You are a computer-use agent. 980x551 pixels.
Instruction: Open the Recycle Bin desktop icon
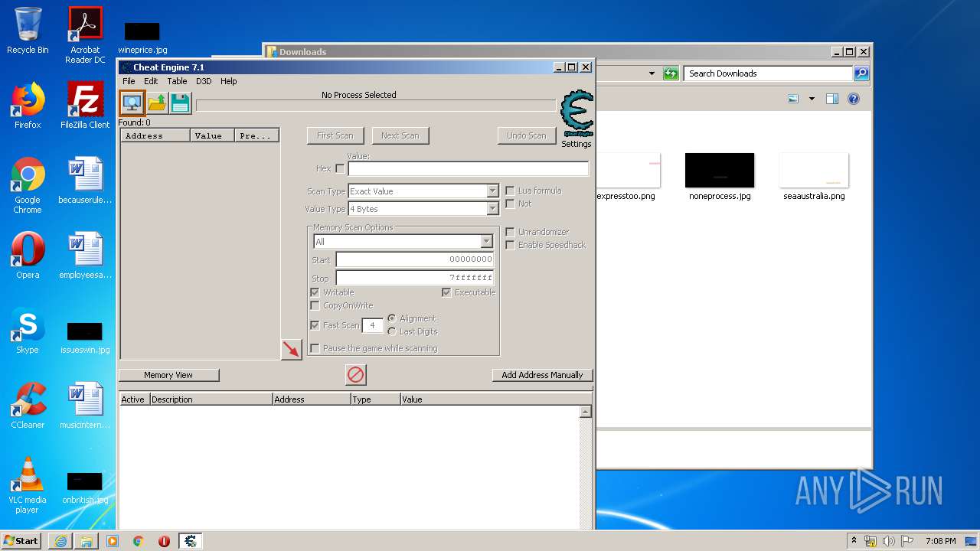pyautogui.click(x=28, y=31)
